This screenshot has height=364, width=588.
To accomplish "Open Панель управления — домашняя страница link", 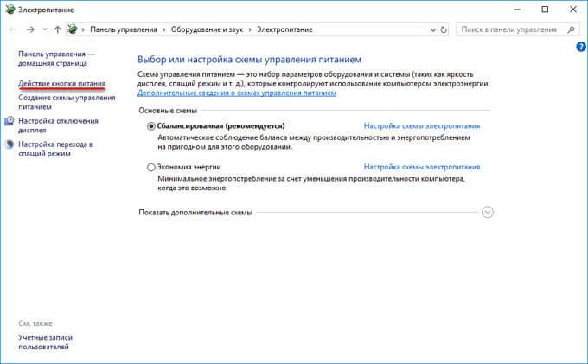I will [56, 59].
